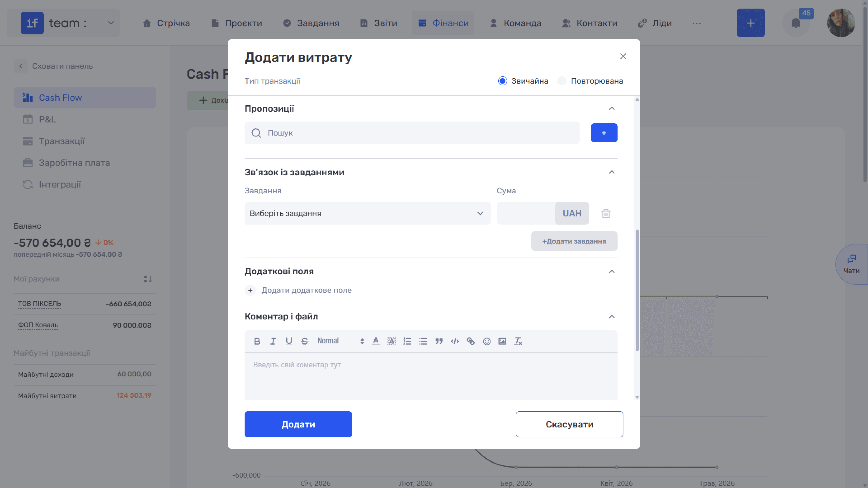Toggle italic formatting in comment editor
Viewport: 868px width, 488px height.
[273, 341]
